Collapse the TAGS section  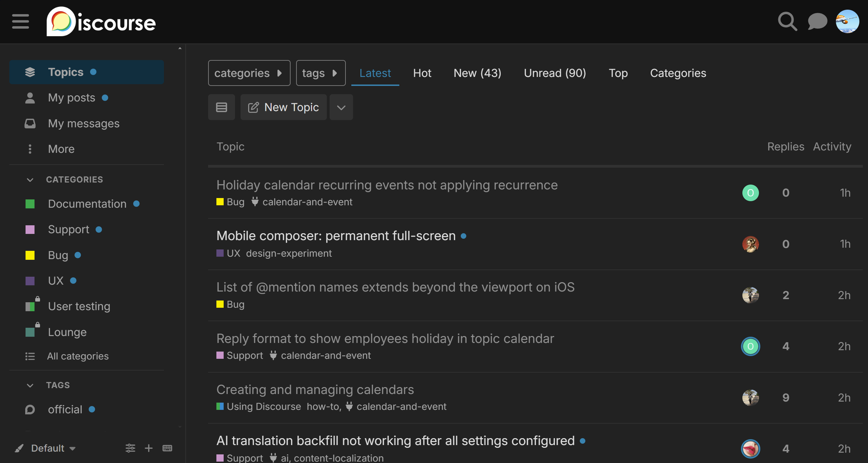30,385
